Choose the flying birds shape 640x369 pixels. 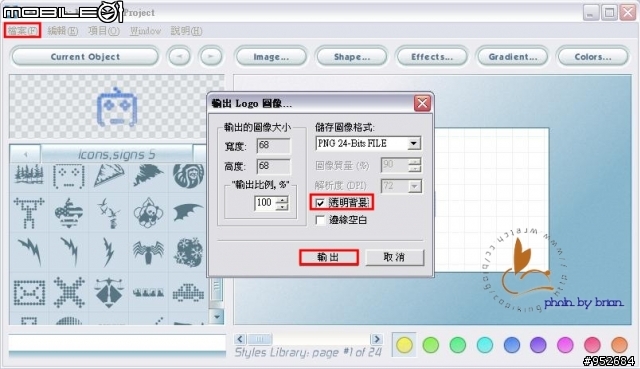[x=109, y=213]
